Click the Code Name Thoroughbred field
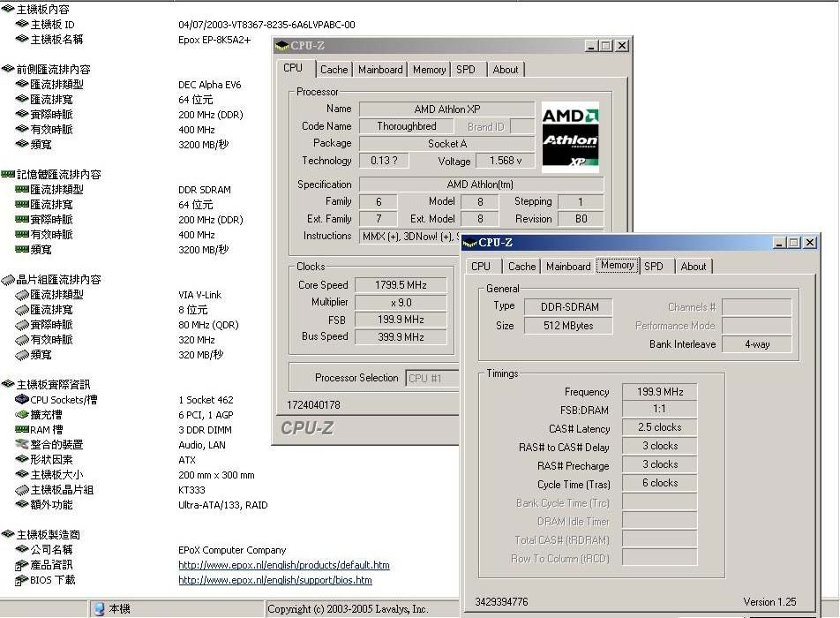Viewport: 840px width, 618px height. (406, 126)
